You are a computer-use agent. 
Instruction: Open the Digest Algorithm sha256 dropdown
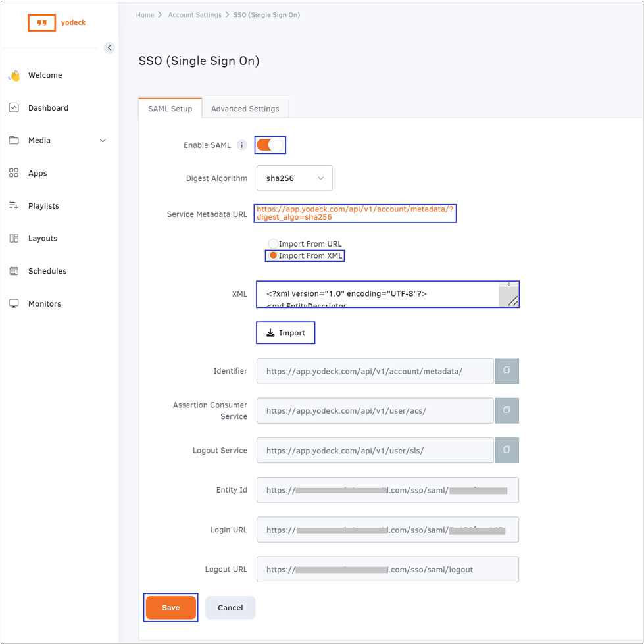(295, 178)
